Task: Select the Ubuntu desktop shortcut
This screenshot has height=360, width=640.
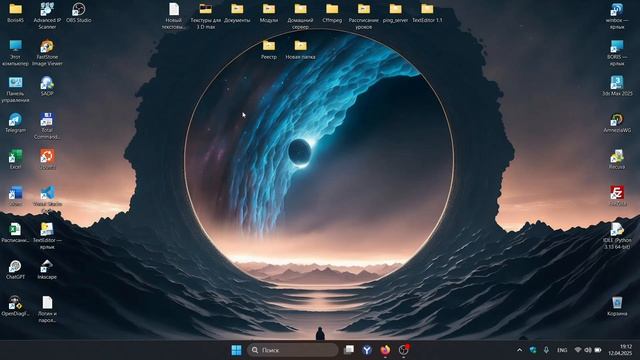Action: click(x=47, y=159)
